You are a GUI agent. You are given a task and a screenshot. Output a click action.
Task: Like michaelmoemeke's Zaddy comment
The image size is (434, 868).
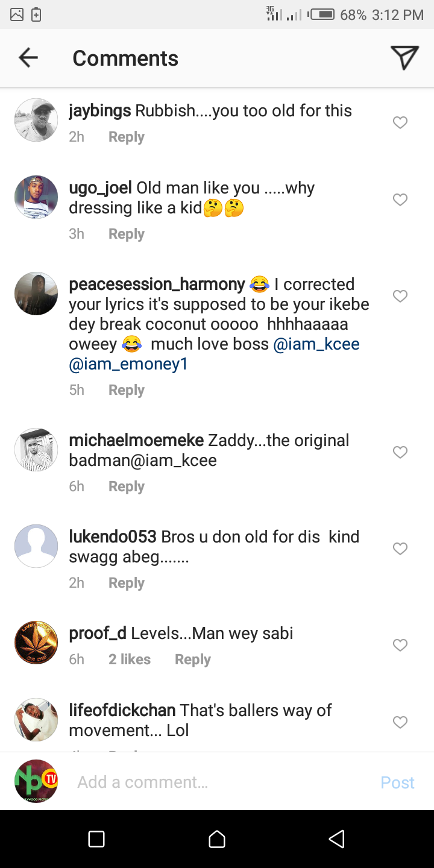coord(400,452)
